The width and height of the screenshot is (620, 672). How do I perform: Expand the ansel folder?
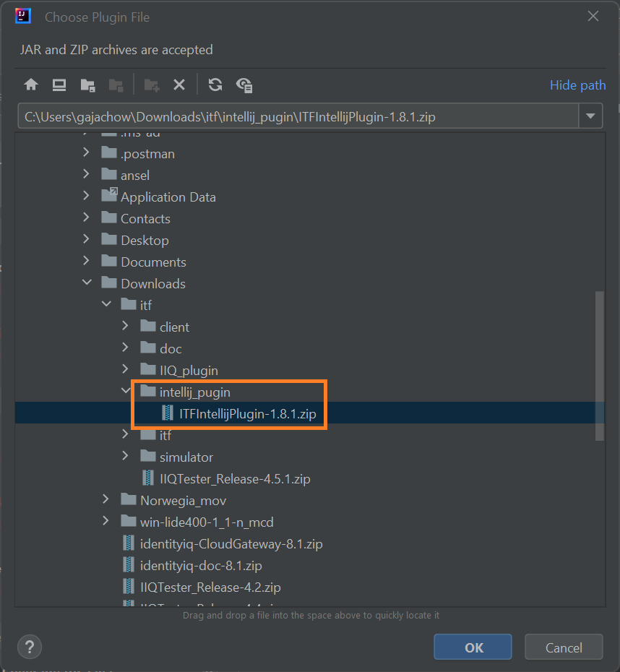pos(86,173)
